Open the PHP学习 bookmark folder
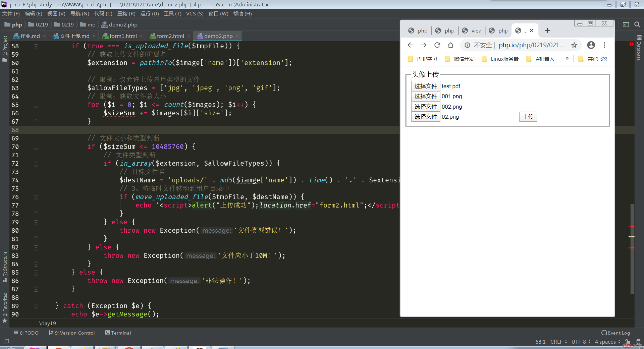644x349 pixels. [x=423, y=59]
